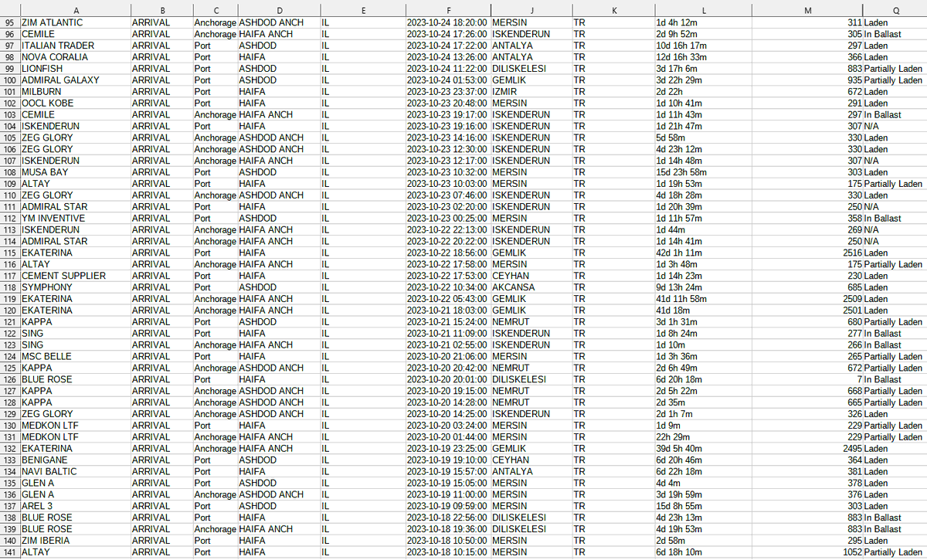The image size is (927, 560).
Task: Click duration cell 42d 1h 11m
Action: click(x=704, y=253)
